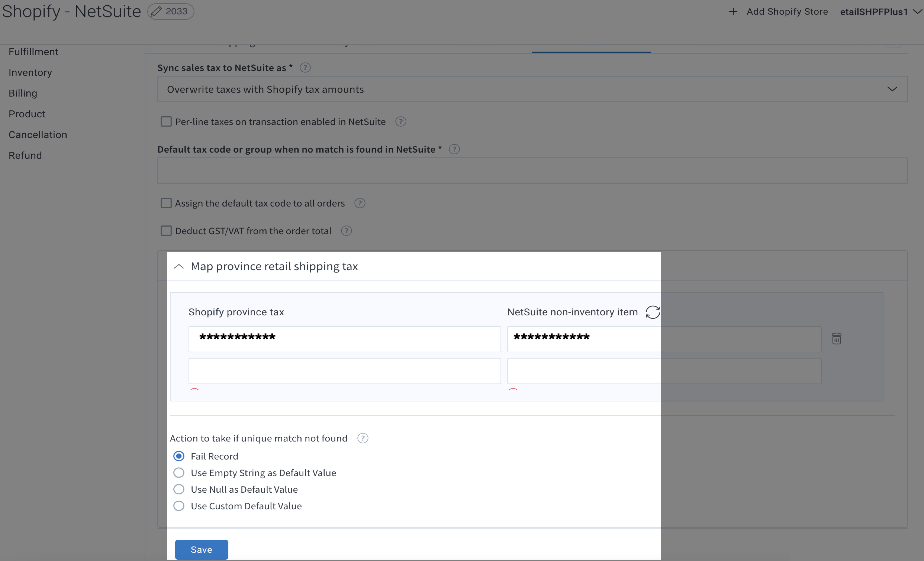Open help for Assign the default tax code

360,203
